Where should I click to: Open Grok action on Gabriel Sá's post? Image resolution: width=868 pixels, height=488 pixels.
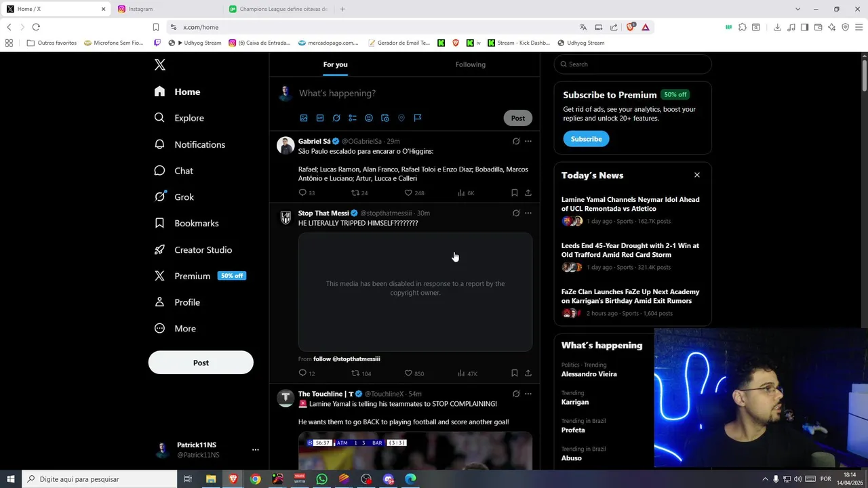(x=516, y=141)
